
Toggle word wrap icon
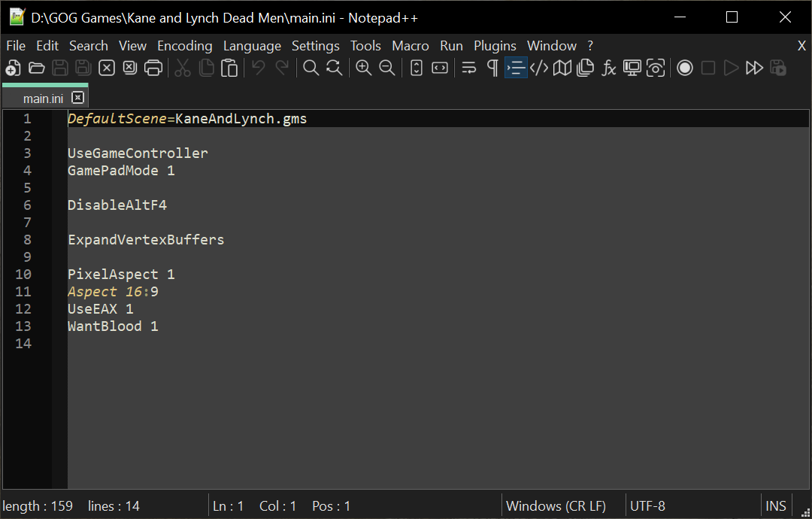468,68
